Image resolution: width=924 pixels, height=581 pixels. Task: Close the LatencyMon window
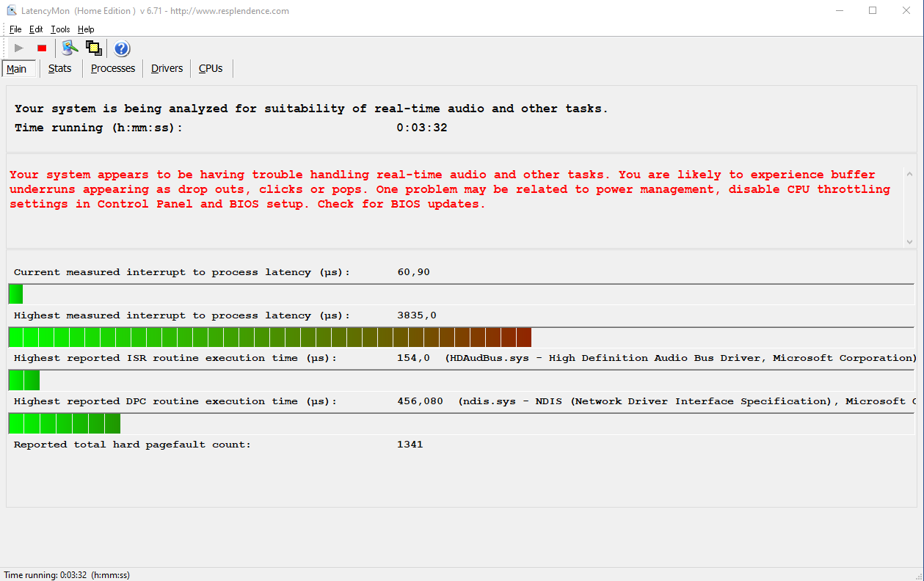[906, 11]
